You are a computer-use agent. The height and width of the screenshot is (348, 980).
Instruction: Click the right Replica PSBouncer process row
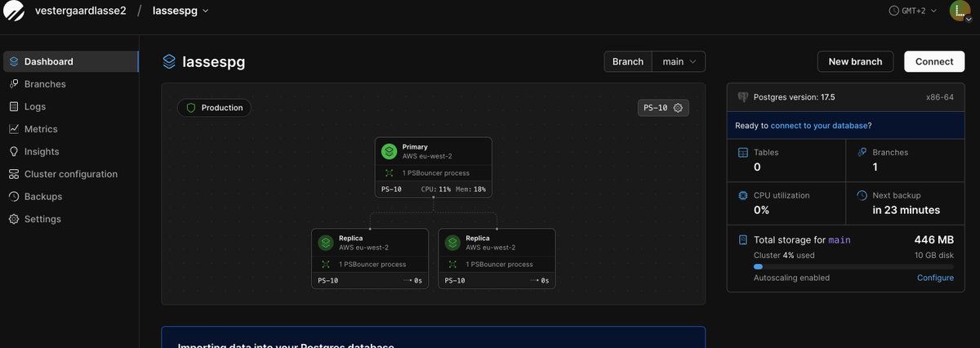pyautogui.click(x=497, y=264)
